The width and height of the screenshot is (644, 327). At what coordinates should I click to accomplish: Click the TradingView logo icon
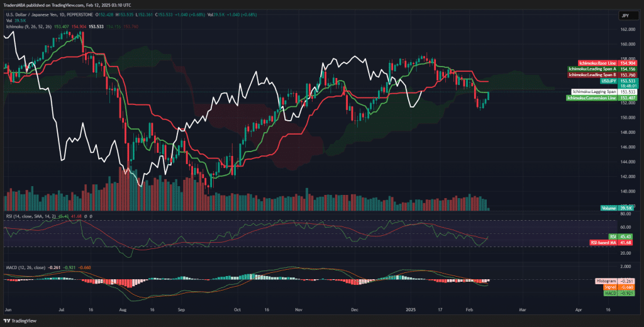pyautogui.click(x=9, y=320)
